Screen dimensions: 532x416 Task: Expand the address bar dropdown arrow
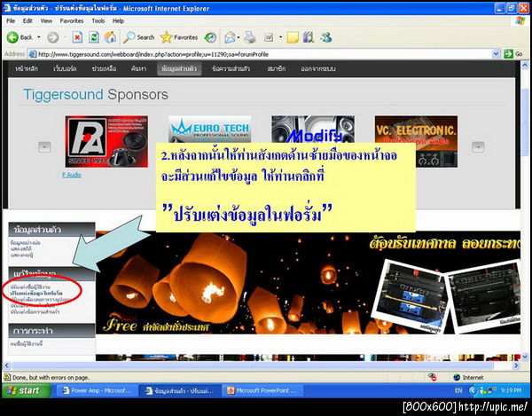(496, 54)
